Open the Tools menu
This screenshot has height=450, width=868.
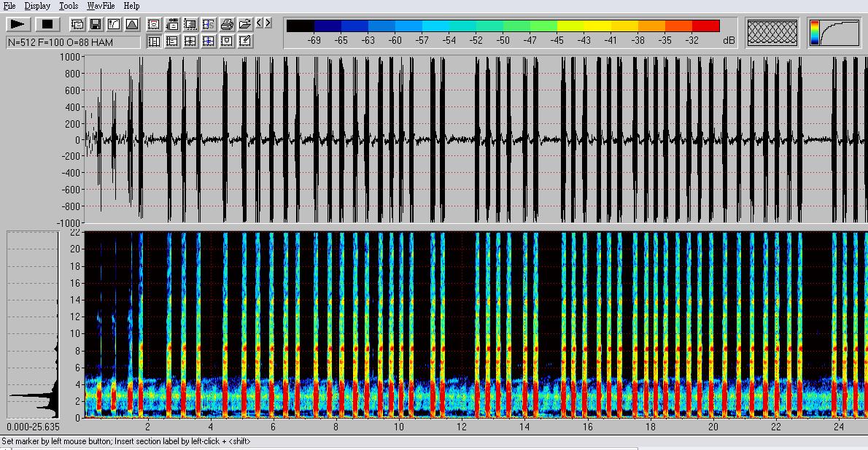[69, 6]
